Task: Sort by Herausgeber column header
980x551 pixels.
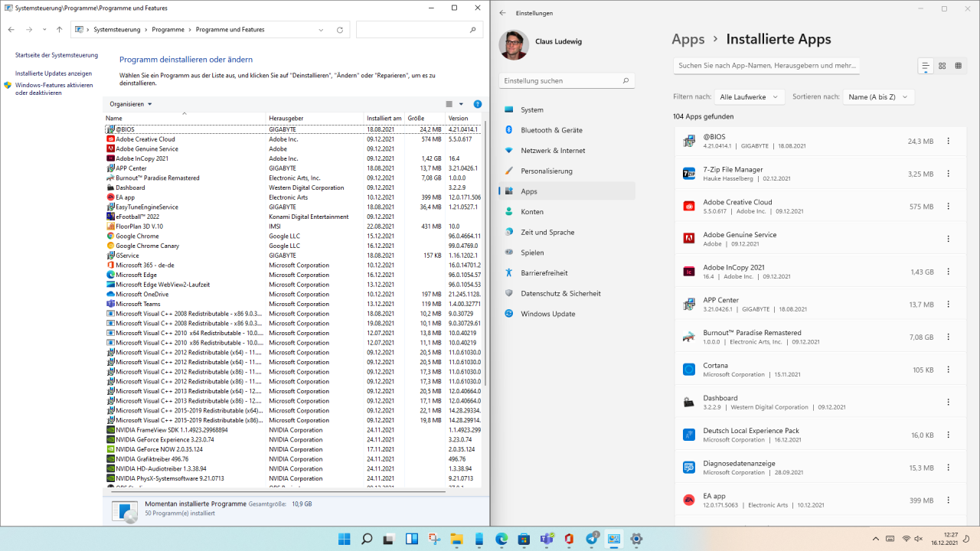Action: 315,119
